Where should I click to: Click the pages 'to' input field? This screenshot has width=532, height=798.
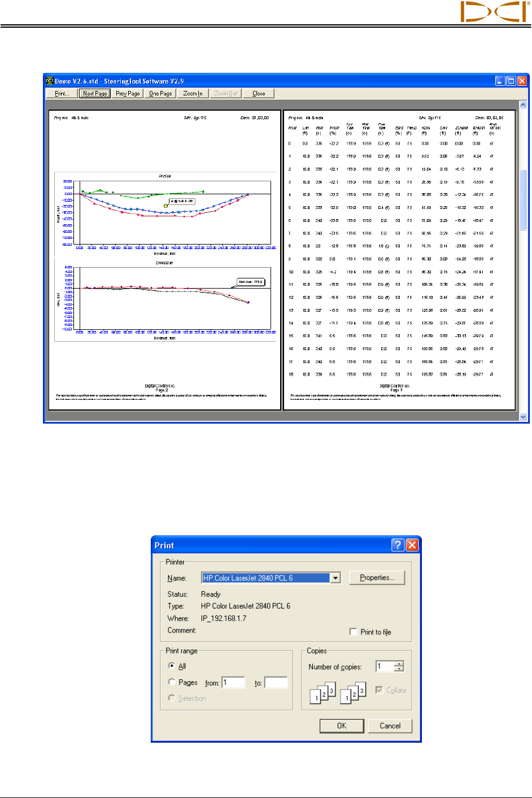276,683
